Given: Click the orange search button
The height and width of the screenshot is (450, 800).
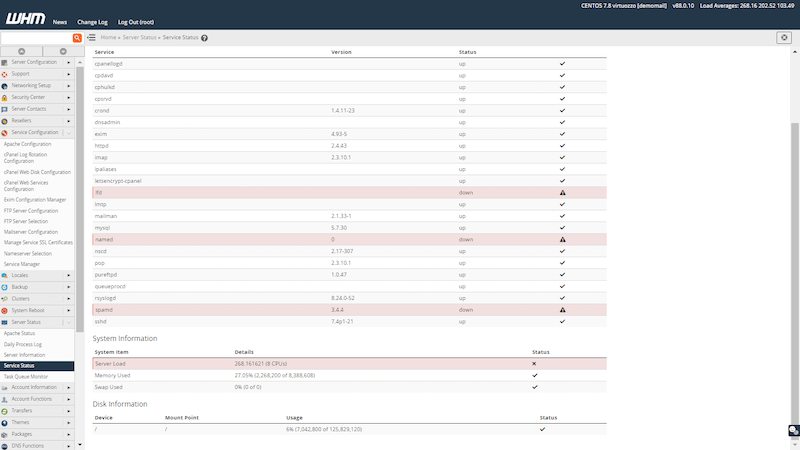Looking at the screenshot, I should (77, 38).
